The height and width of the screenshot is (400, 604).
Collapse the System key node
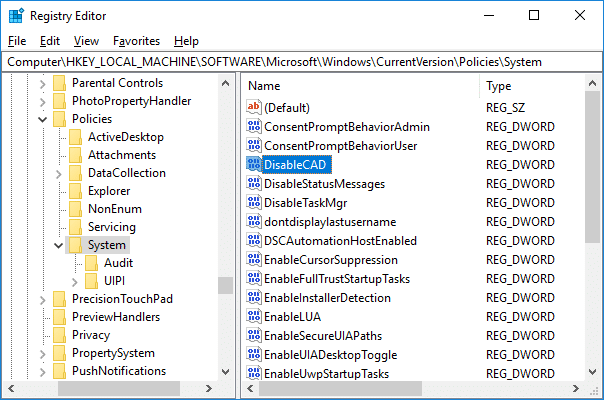pyautogui.click(x=58, y=245)
